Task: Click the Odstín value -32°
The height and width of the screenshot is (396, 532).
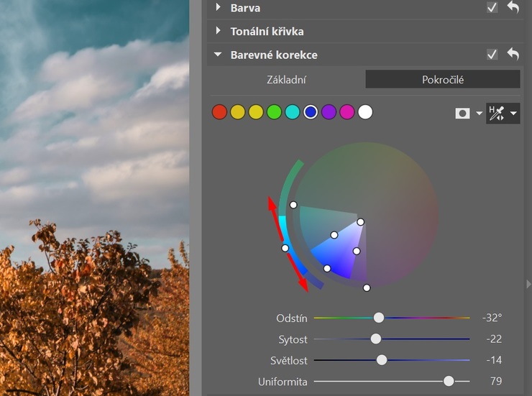Action: pyautogui.click(x=492, y=318)
